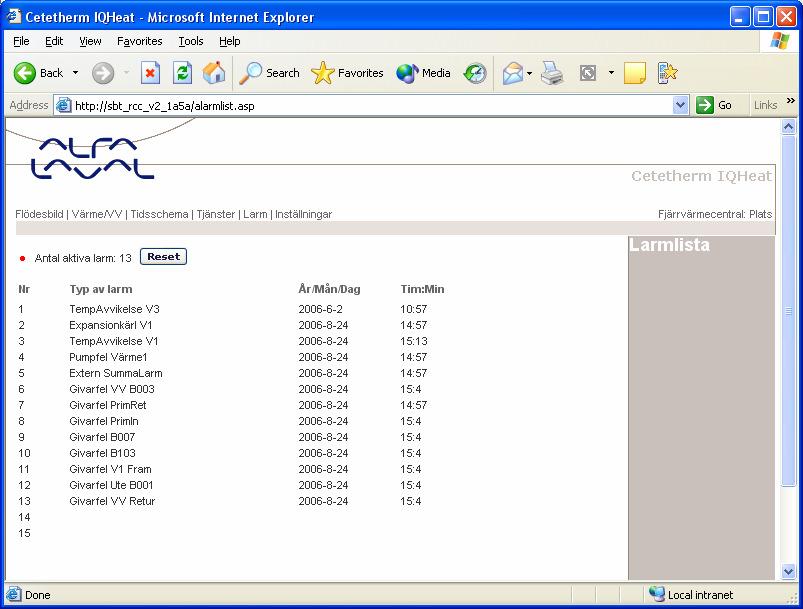Open the Värme/VV page link
The image size is (803, 609).
coord(97,214)
